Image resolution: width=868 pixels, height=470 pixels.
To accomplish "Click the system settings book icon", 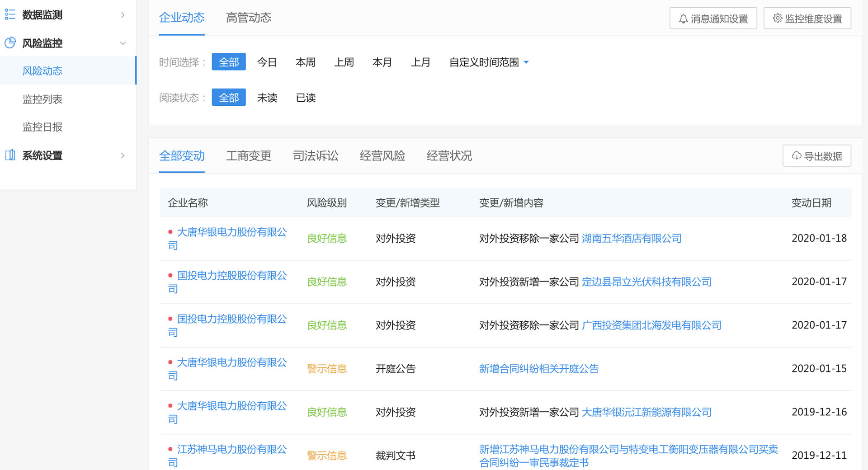I will click(10, 155).
